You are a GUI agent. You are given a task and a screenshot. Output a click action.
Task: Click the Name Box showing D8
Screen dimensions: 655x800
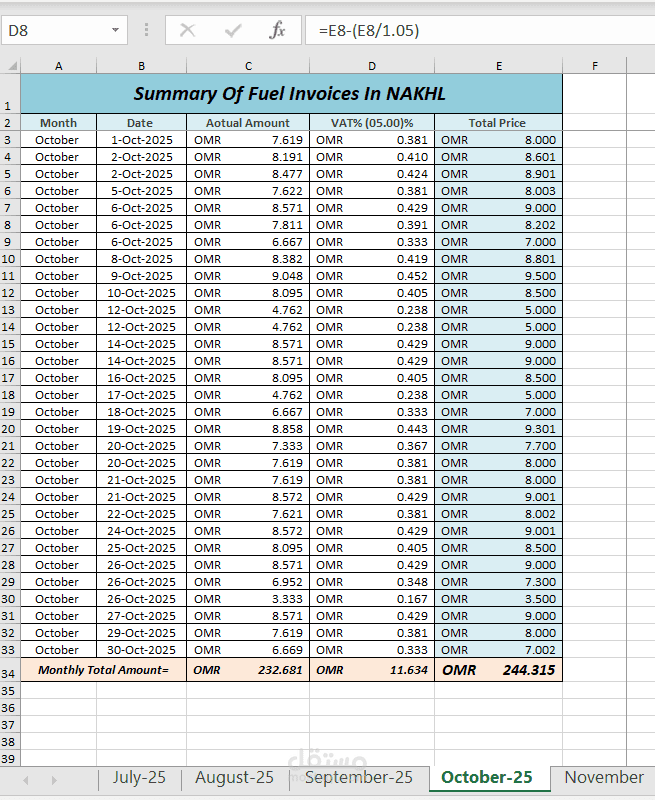tap(64, 30)
